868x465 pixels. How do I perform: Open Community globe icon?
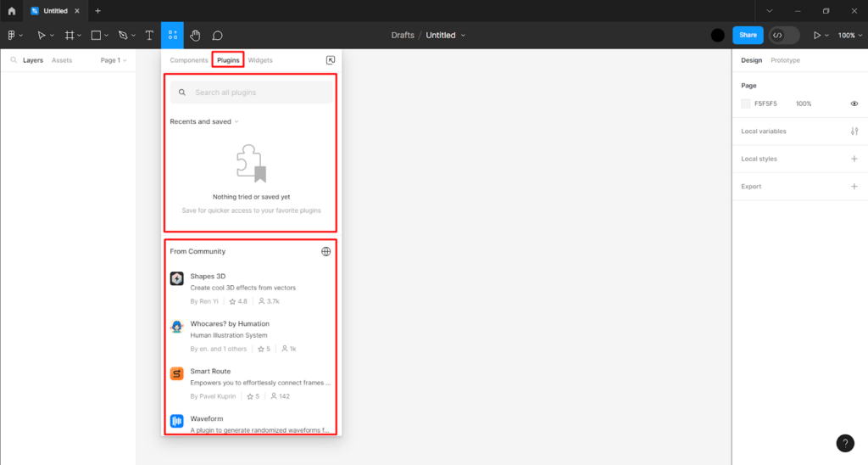(326, 252)
